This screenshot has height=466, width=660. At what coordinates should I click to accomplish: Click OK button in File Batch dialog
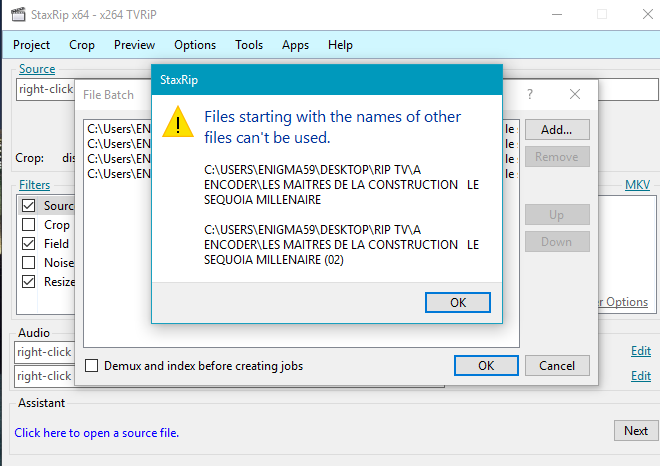point(486,365)
